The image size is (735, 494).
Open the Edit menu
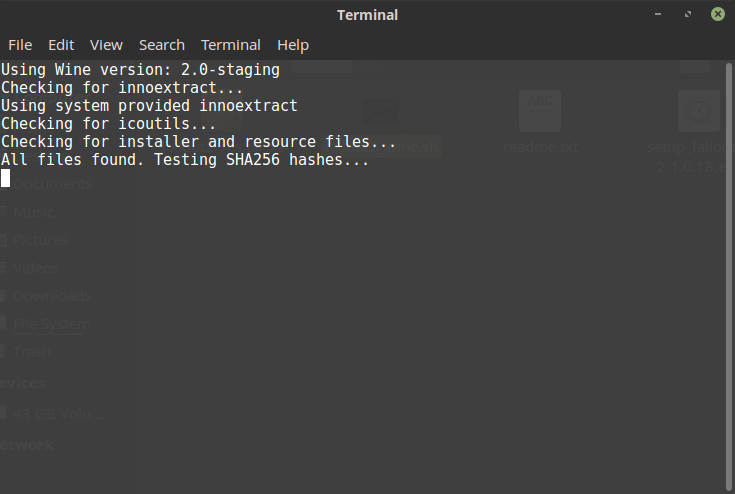pyautogui.click(x=61, y=45)
